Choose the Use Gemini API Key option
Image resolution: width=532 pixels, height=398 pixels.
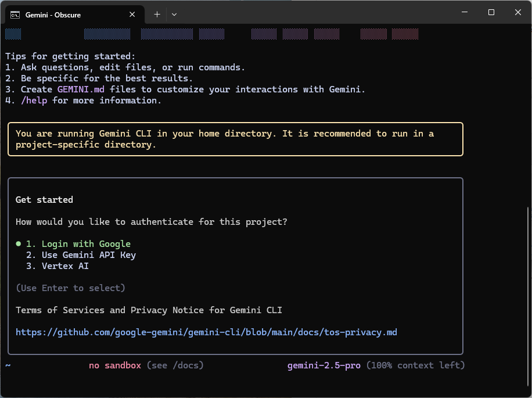click(81, 255)
